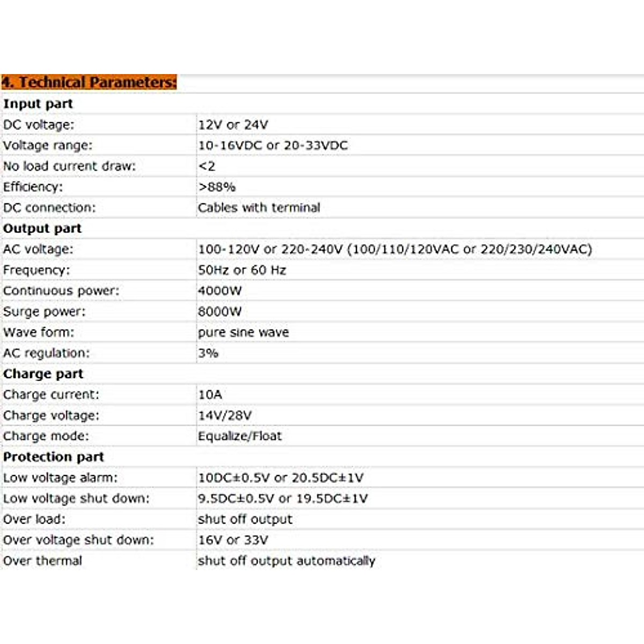The height and width of the screenshot is (644, 644).
Task: Select the Output part section header
Action: tap(42, 229)
